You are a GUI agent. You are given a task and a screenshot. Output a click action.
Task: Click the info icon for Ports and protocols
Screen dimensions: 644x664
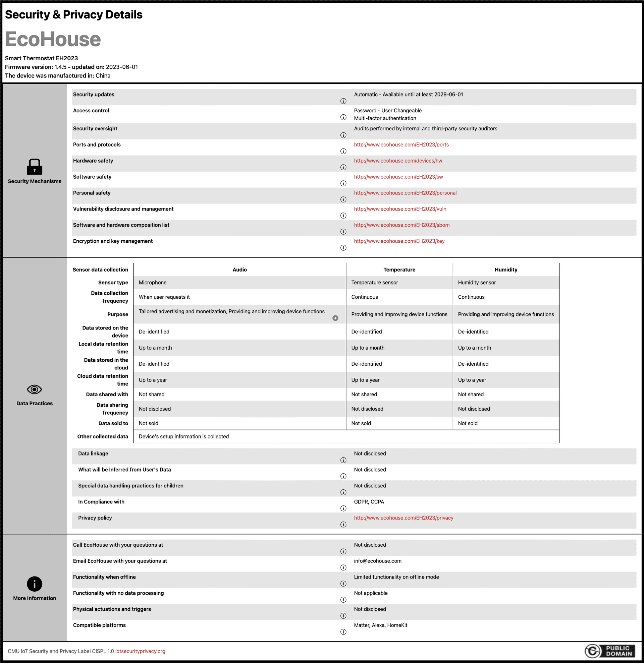point(343,151)
